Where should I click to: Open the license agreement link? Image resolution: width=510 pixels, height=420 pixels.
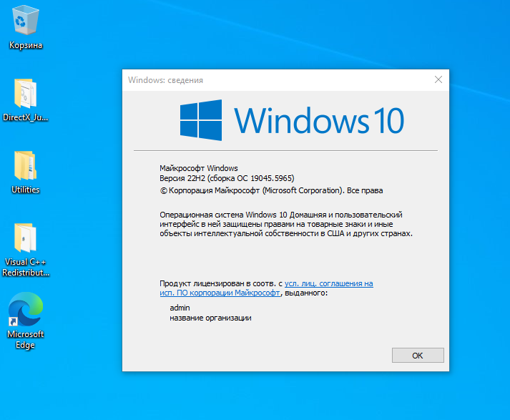(x=328, y=283)
